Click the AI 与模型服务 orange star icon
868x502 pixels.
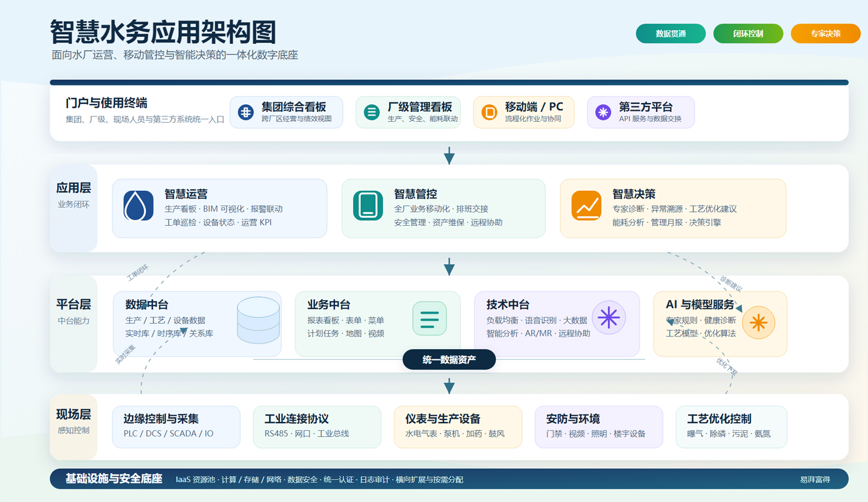758,323
